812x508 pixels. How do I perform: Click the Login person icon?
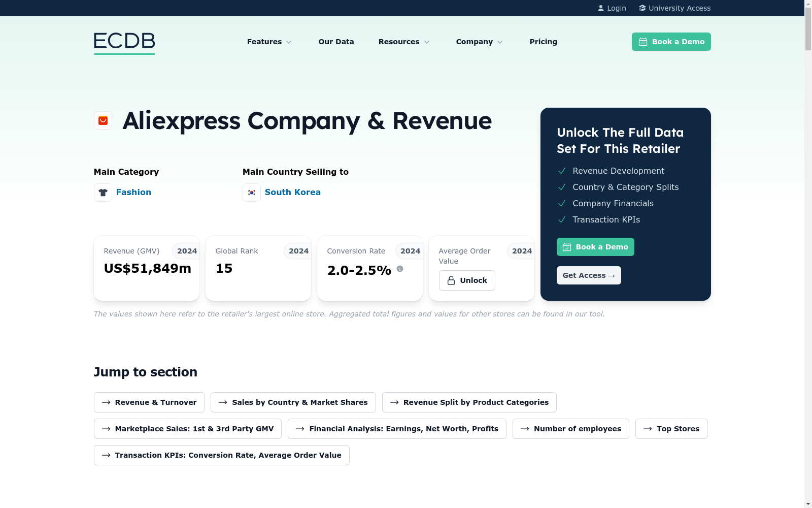click(x=601, y=8)
